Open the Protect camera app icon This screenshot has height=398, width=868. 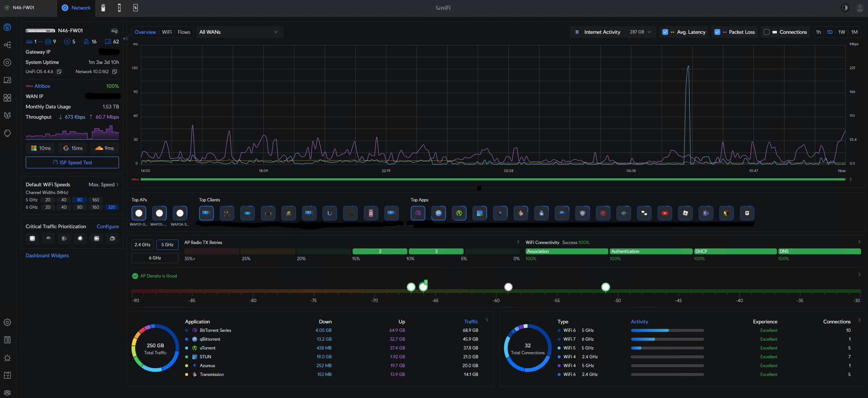(x=103, y=8)
